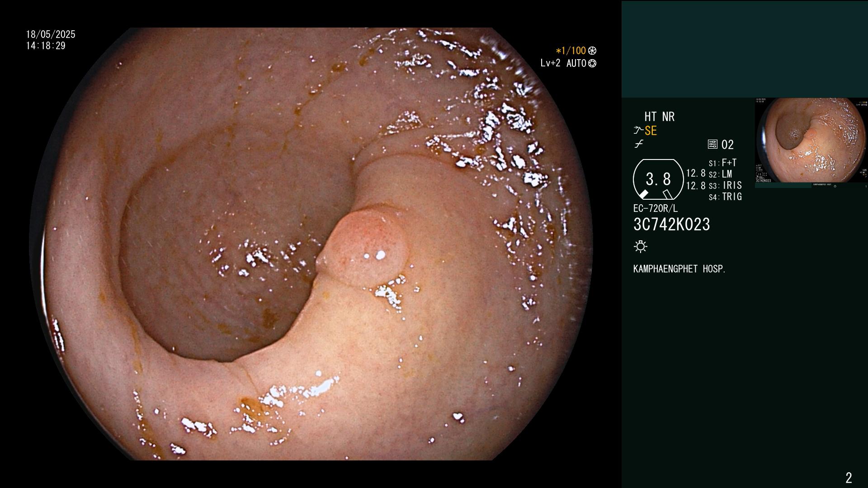The height and width of the screenshot is (488, 868).
Task: Click the shutter speed 1/100 icon
Action: click(x=592, y=51)
